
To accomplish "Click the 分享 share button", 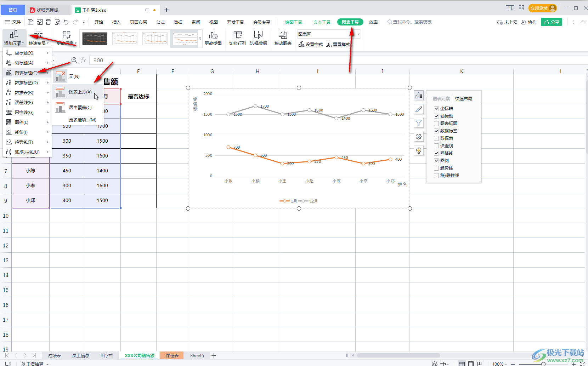I will pos(552,22).
